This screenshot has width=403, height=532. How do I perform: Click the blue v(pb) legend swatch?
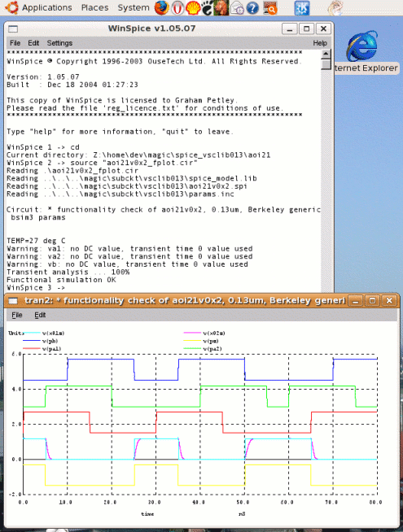click(x=32, y=341)
